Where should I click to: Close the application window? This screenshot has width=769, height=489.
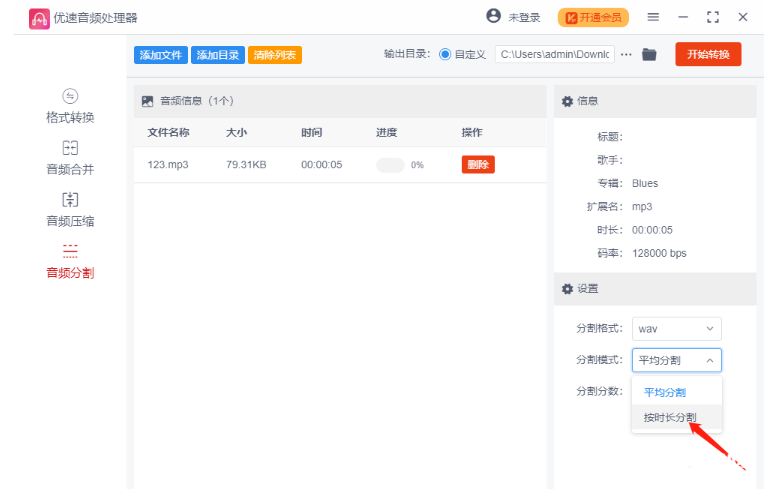(x=743, y=17)
